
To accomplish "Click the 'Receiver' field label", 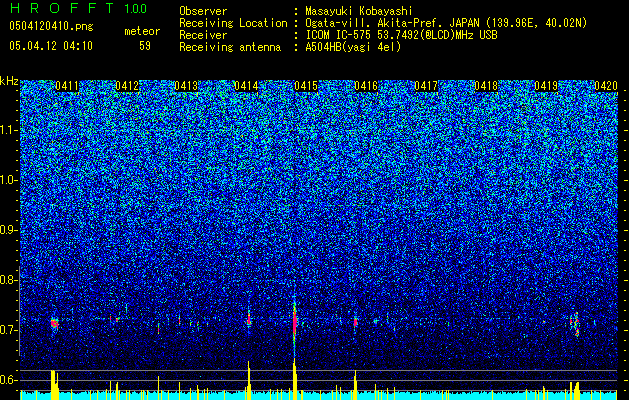I will point(203,35).
